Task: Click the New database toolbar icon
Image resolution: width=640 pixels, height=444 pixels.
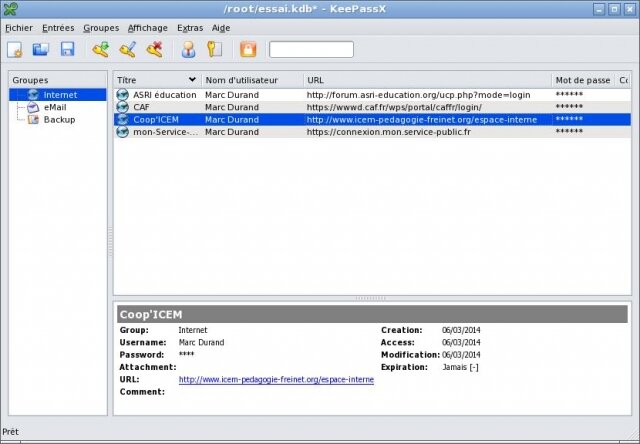Action: [15, 50]
